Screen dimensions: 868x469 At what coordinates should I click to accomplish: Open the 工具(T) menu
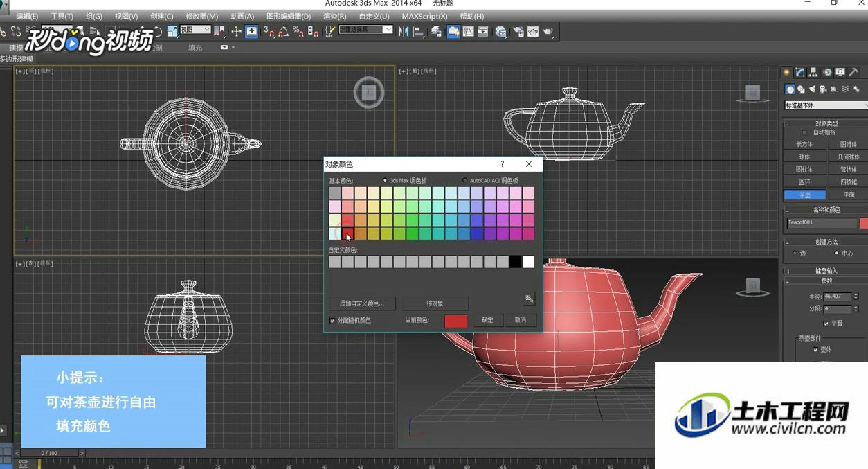point(62,16)
